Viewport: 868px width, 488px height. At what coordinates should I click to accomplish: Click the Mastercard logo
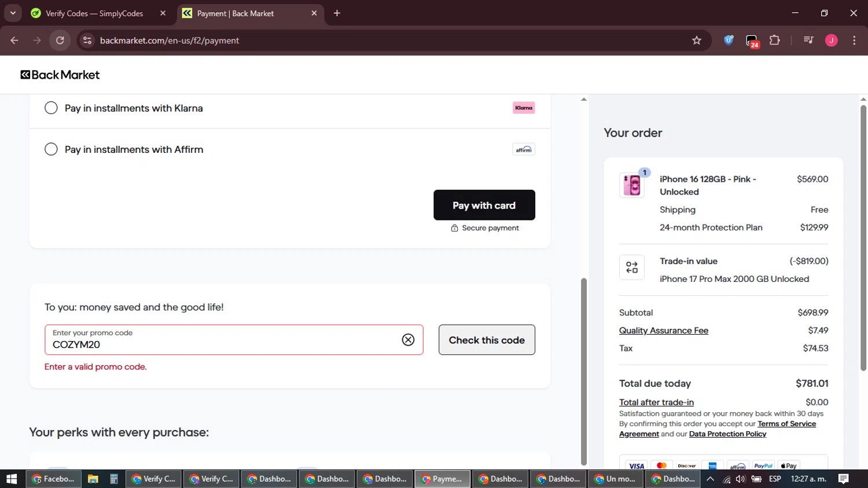(x=662, y=465)
